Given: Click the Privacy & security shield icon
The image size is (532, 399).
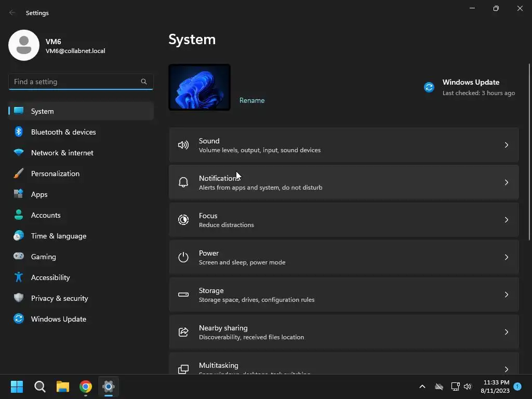Looking at the screenshot, I should click(x=19, y=298).
